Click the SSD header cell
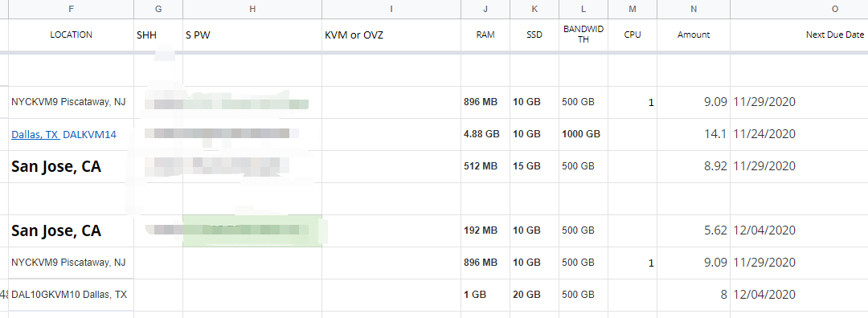868x318 pixels. [534, 35]
